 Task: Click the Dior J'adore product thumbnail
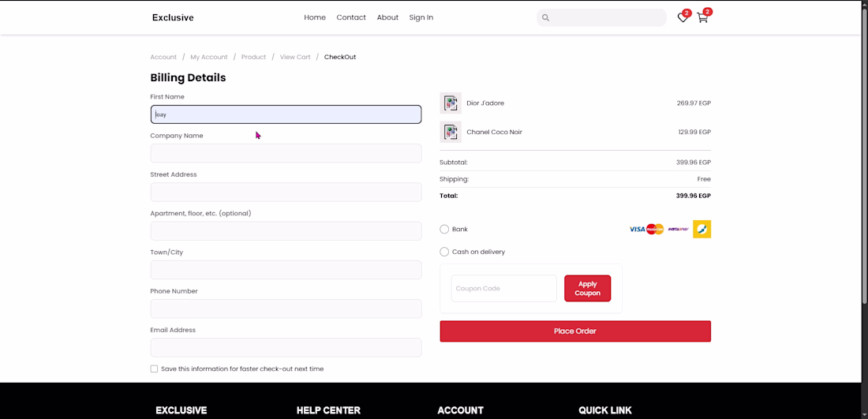451,103
